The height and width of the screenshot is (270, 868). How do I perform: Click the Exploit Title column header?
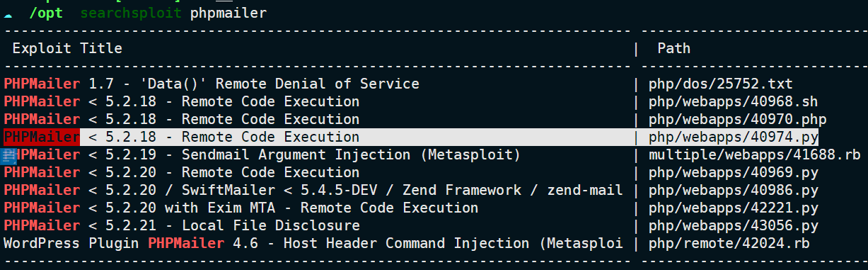click(x=67, y=49)
